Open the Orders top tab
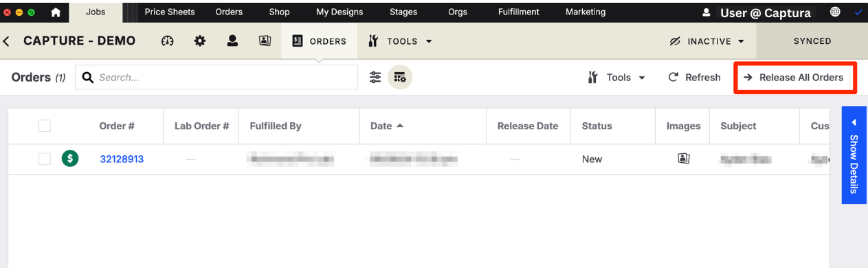Screen dimensions: 868x268 (x=229, y=12)
